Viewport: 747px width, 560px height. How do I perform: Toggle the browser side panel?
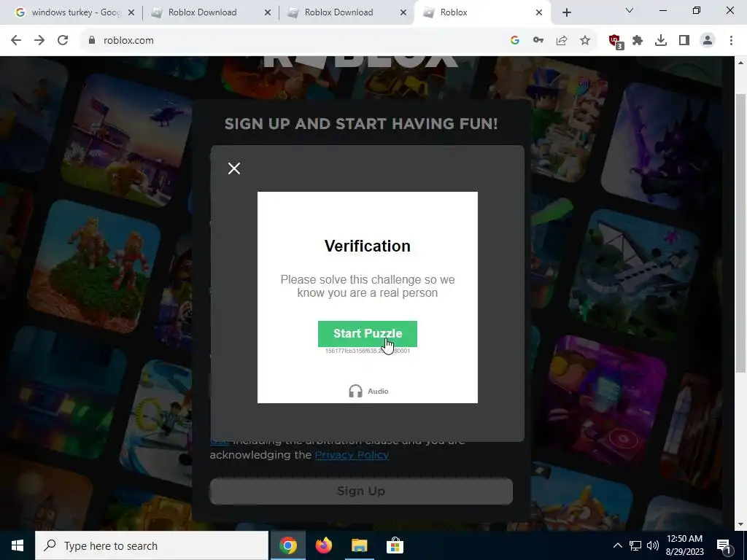(684, 41)
